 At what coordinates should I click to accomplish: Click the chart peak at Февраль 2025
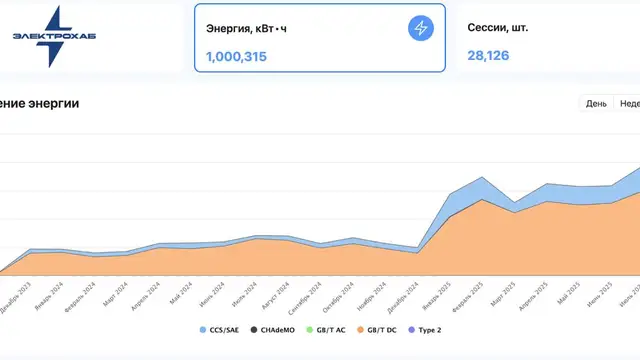pos(482,177)
